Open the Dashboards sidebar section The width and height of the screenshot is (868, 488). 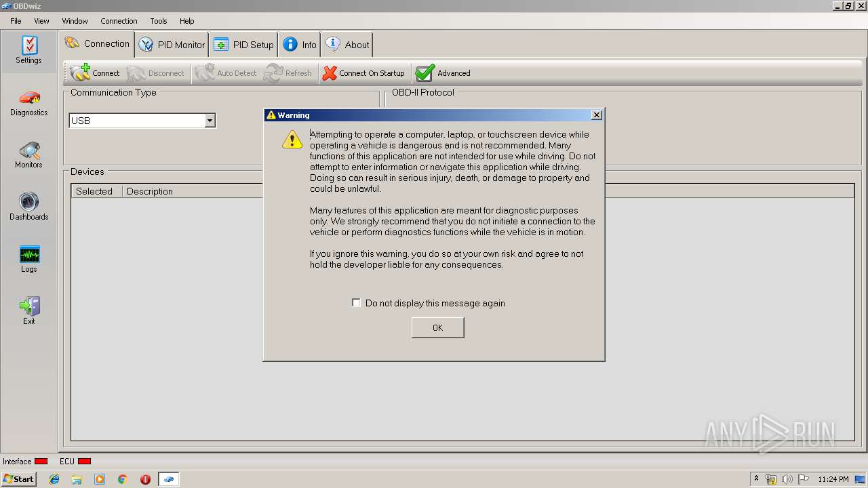29,207
